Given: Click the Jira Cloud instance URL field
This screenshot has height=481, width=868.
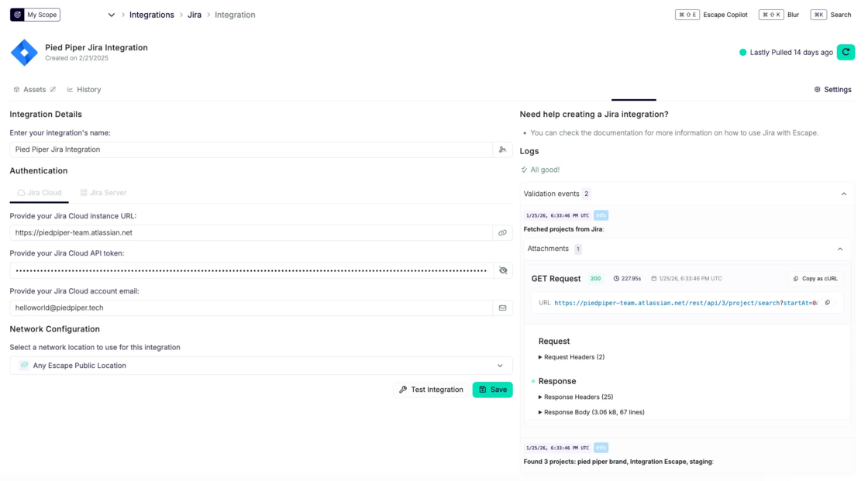Looking at the screenshot, I should [251, 233].
